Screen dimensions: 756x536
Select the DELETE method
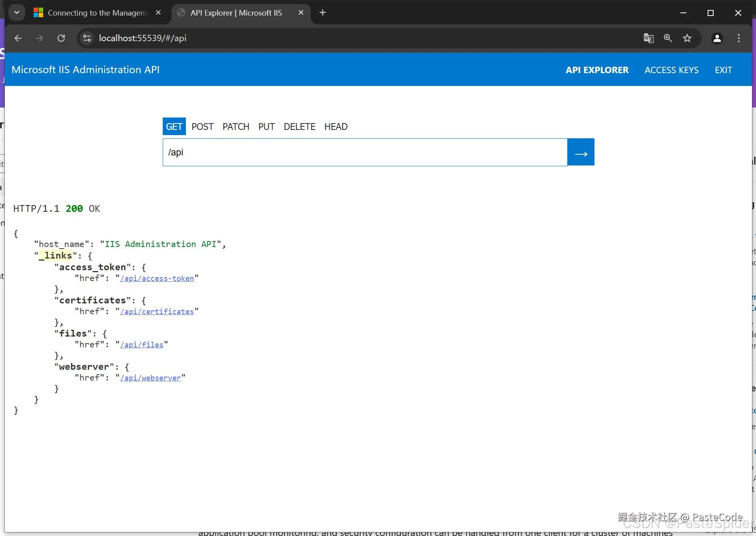[x=299, y=127]
